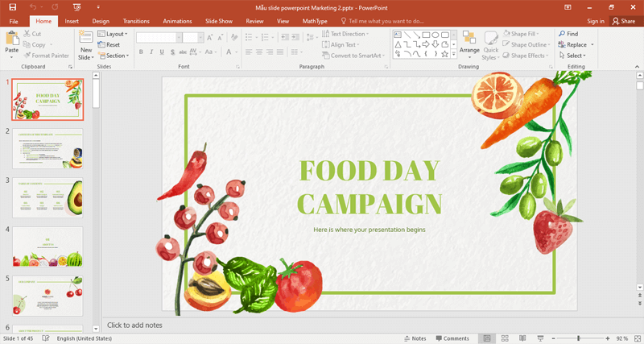This screenshot has width=644, height=344.
Task: Switch to the Animations tab
Action: pyautogui.click(x=177, y=21)
